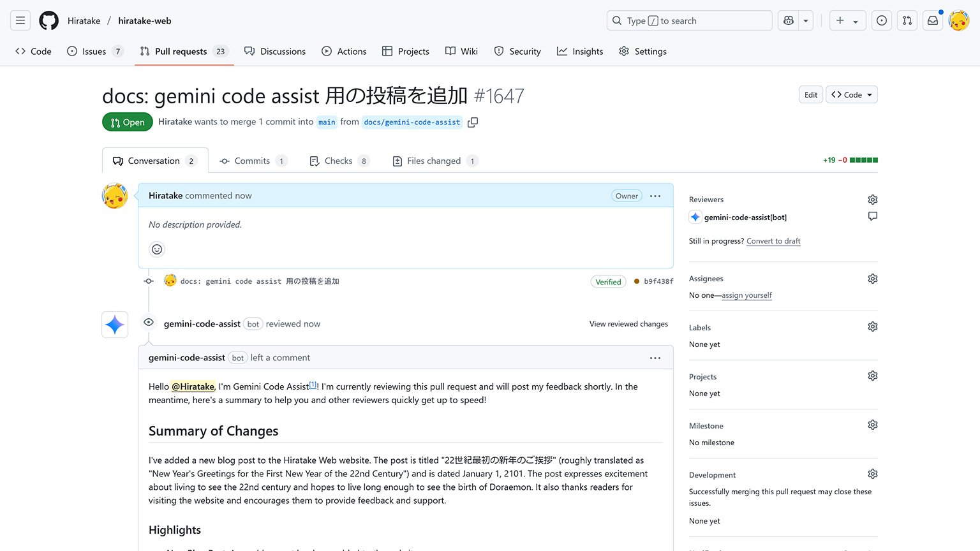Open the notifications inbox
The image size is (980, 551).
point(933,20)
